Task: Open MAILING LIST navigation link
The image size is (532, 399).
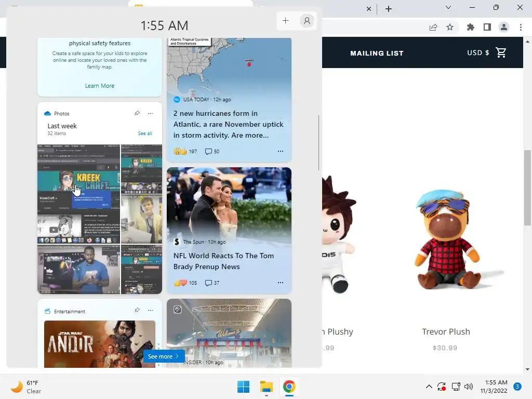Action: pos(377,54)
